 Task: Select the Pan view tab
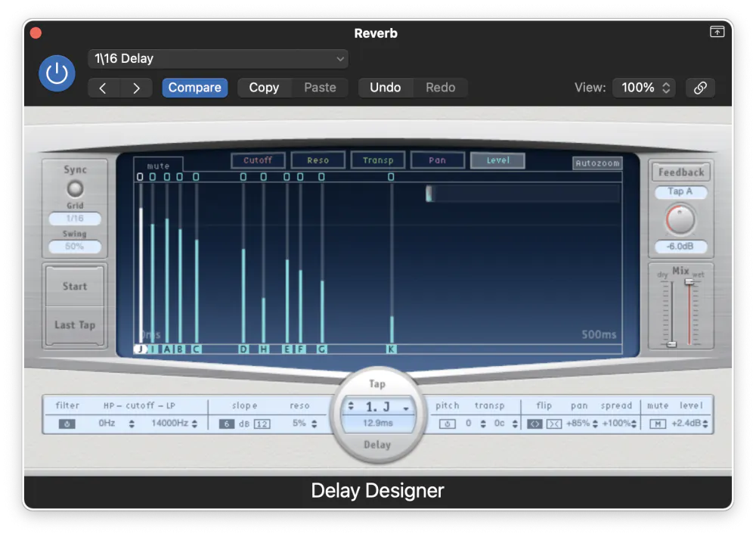(x=437, y=160)
